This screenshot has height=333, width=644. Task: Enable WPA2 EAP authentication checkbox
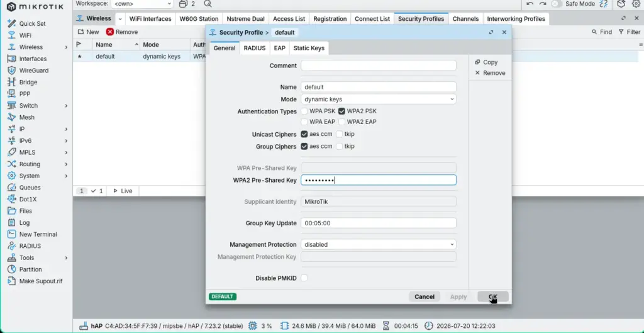341,121
